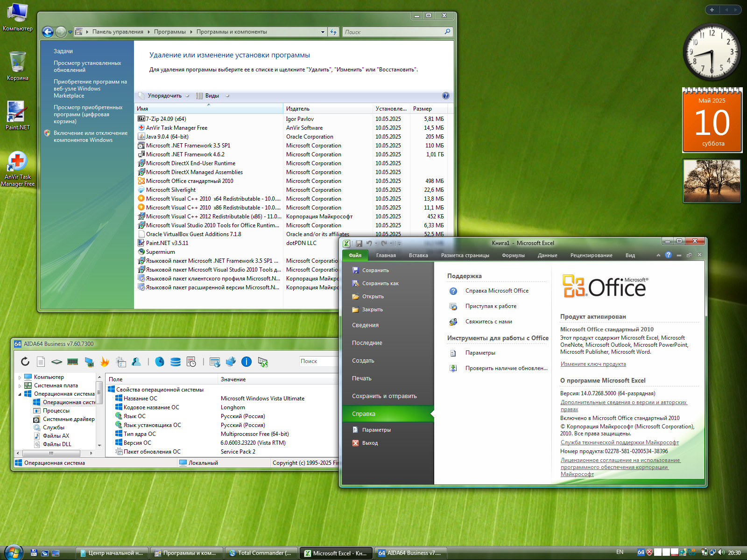Click the Excel quick access save icon
Image resolution: width=747 pixels, height=560 pixels.
tap(359, 243)
